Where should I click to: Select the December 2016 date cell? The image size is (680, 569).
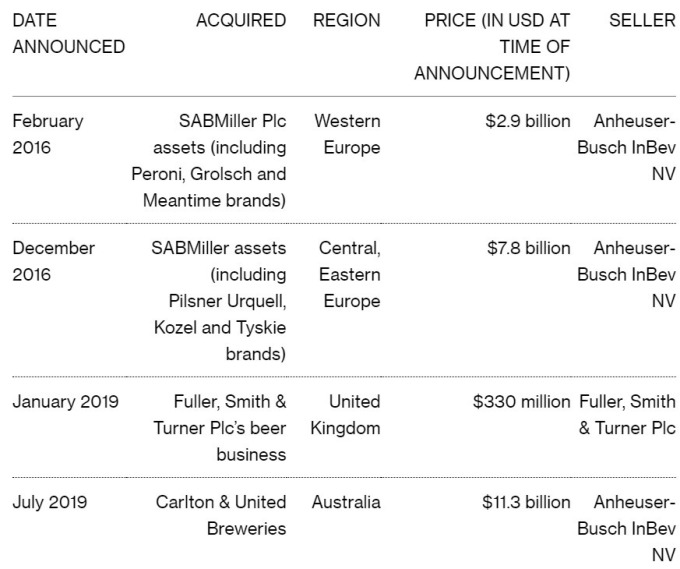[x=53, y=261]
